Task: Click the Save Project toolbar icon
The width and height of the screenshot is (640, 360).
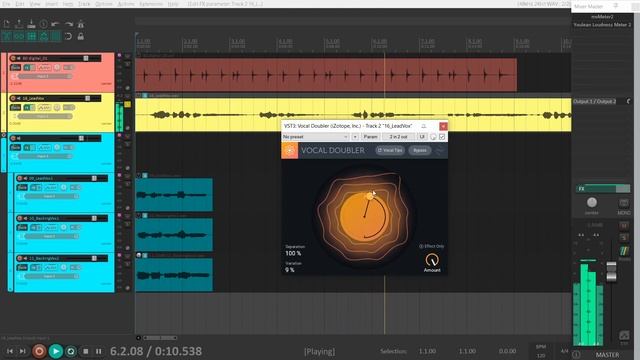Action: (x=31, y=24)
